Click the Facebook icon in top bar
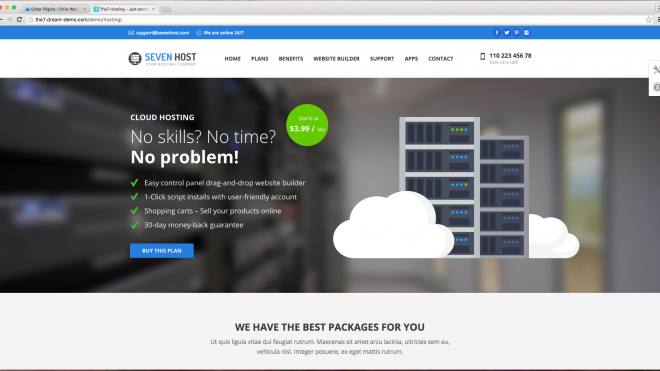The height and width of the screenshot is (371, 660). click(x=497, y=32)
